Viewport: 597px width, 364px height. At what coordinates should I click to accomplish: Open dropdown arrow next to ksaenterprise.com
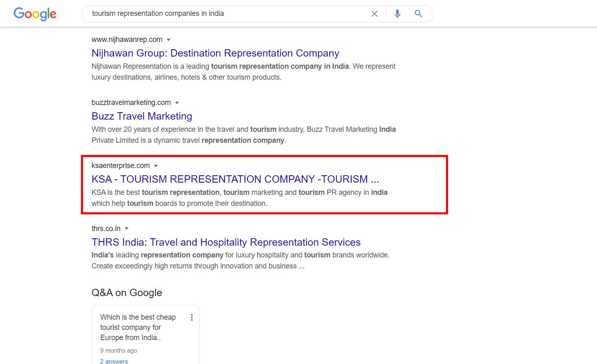pos(156,166)
